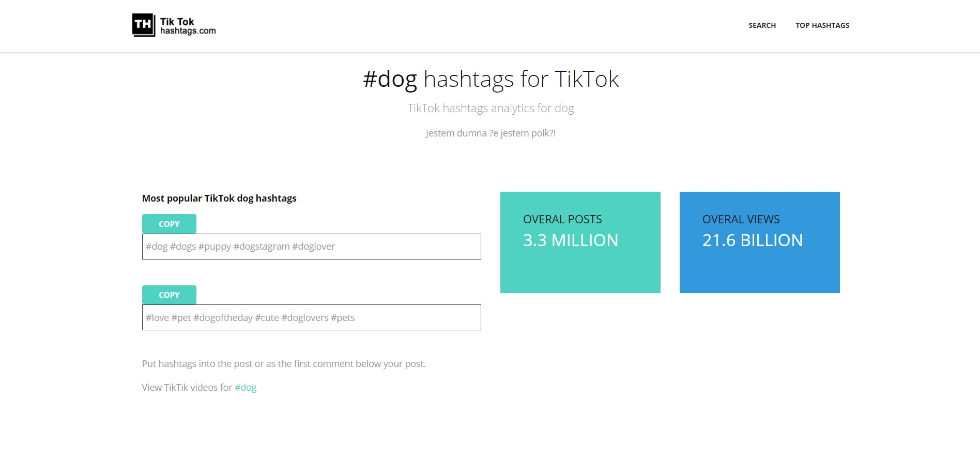Click the OVERAL VIEWS label
980x474 pixels.
click(741, 219)
